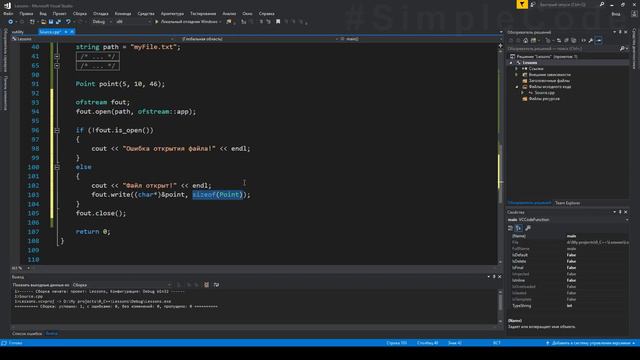Open the main() member navigation dropdown

[418, 39]
